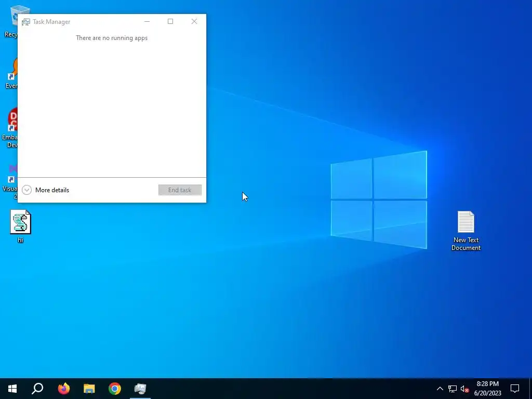Select the Everything desktop shortcut
532x399 pixels.
11,73
